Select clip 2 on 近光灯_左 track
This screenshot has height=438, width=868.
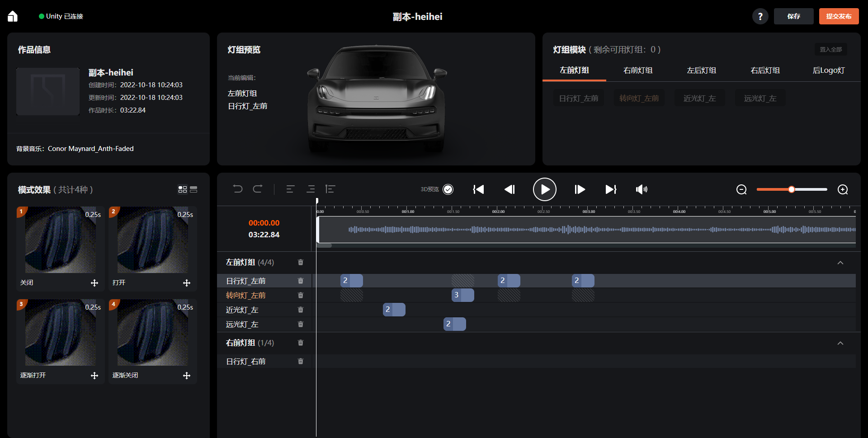pyautogui.click(x=394, y=310)
